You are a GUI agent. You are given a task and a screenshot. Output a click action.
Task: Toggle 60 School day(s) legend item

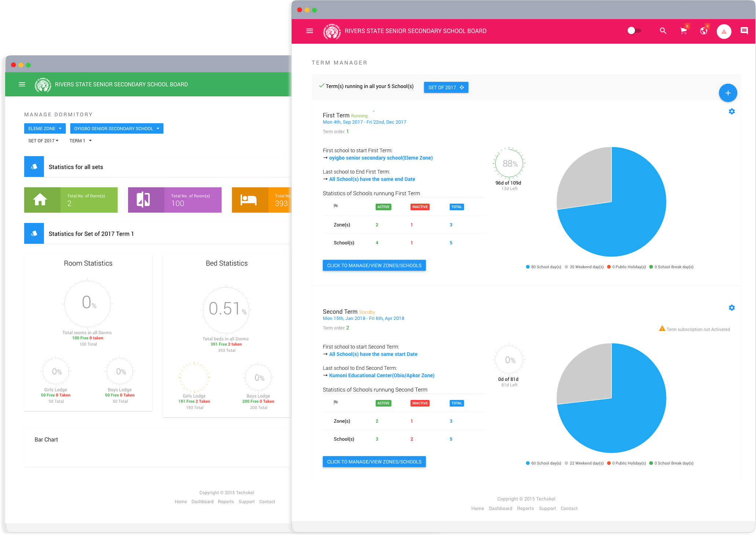coord(543,463)
